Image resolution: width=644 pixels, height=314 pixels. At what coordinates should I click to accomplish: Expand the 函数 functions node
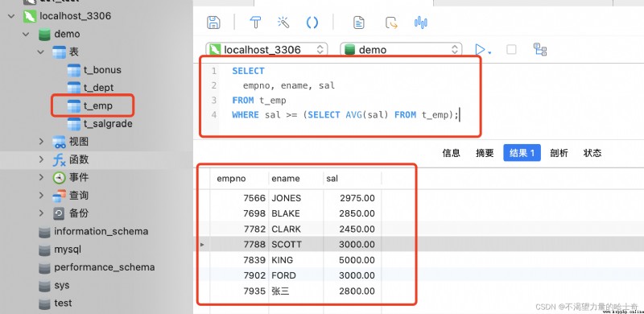click(41, 159)
